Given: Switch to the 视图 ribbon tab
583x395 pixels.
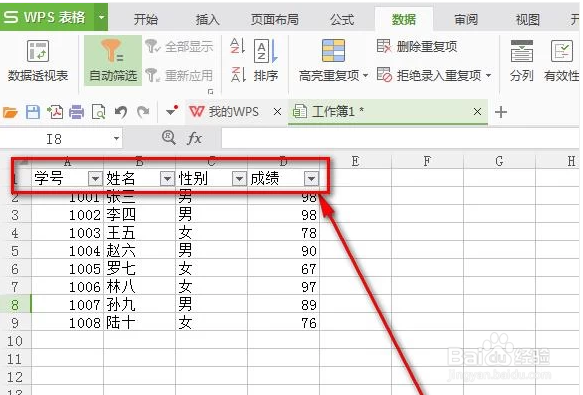Looking at the screenshot, I should pyautogui.click(x=527, y=19).
